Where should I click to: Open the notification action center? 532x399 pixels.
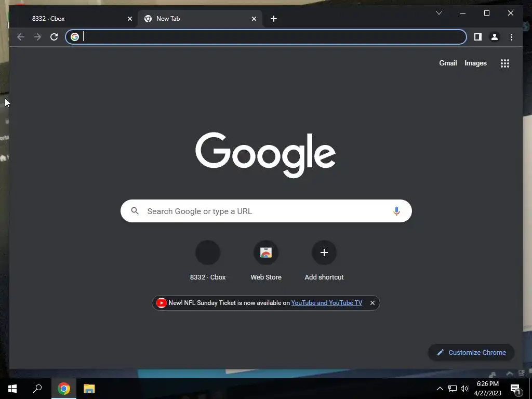pos(516,389)
